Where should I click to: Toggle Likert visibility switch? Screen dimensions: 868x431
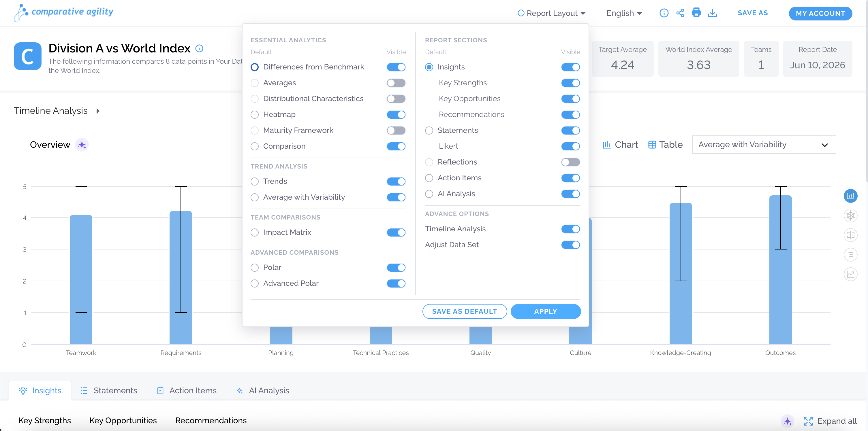click(570, 146)
